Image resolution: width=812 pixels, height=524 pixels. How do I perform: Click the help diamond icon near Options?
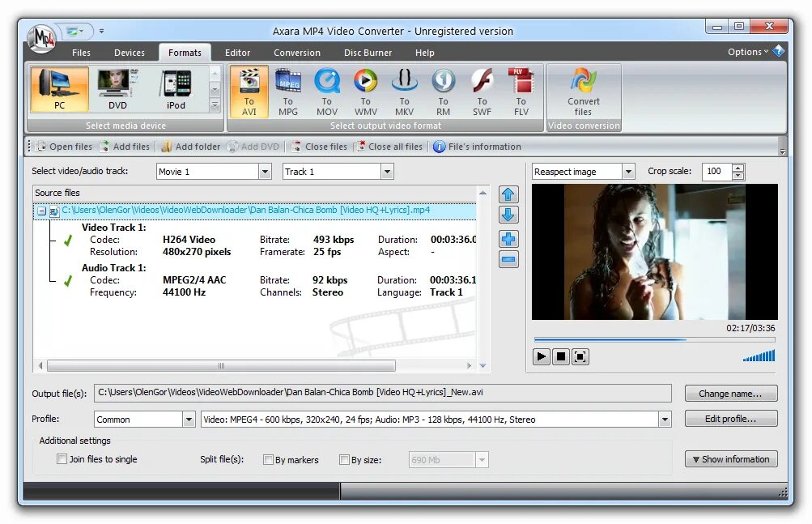click(779, 51)
